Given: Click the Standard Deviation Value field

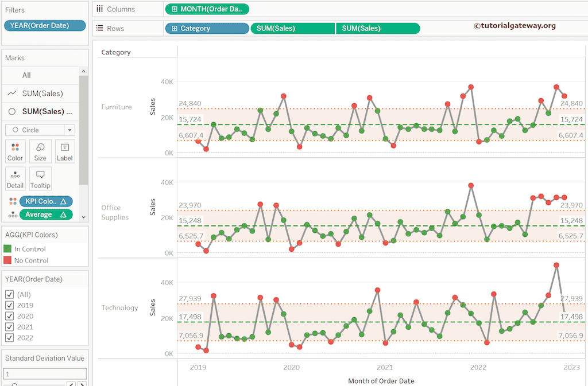Looking at the screenshot, I should pyautogui.click(x=45, y=373).
